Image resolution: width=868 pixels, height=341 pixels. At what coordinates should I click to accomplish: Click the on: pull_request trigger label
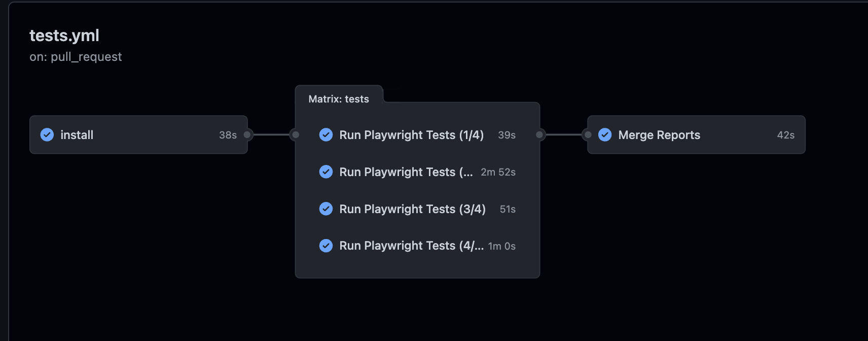click(75, 56)
